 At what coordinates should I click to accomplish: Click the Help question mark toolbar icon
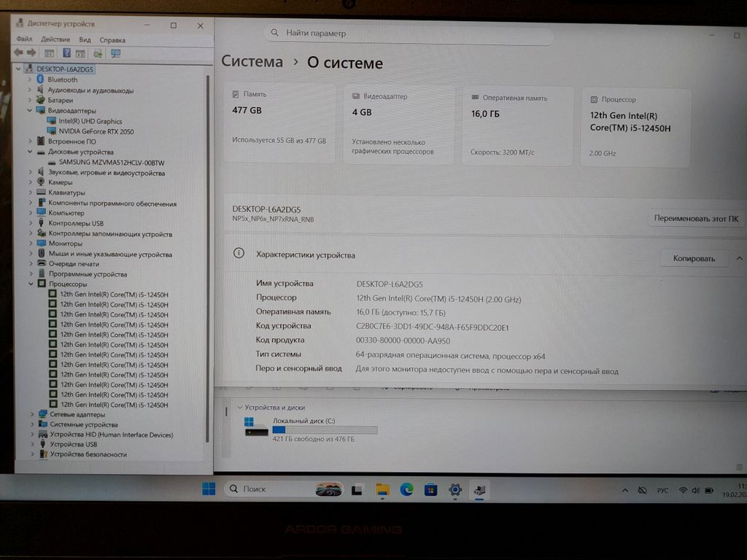(x=66, y=53)
